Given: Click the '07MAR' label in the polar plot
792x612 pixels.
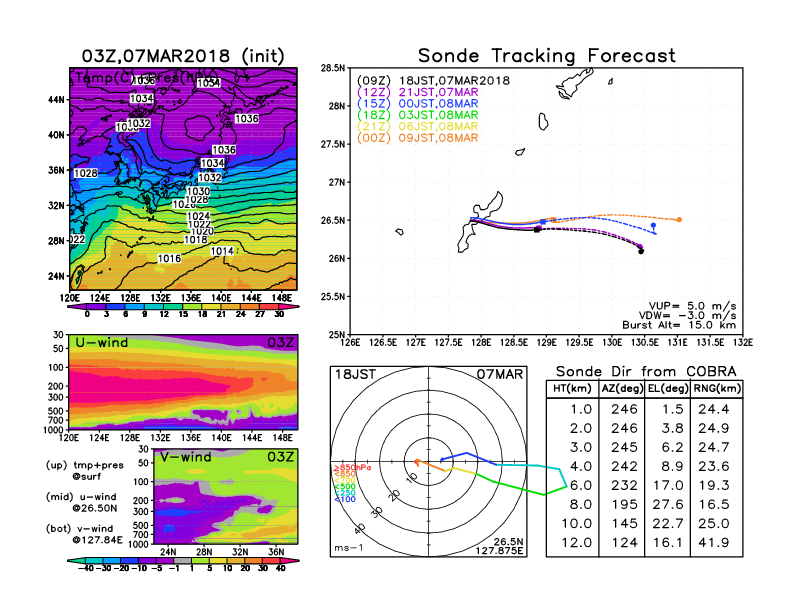Looking at the screenshot, I should pyautogui.click(x=500, y=374).
